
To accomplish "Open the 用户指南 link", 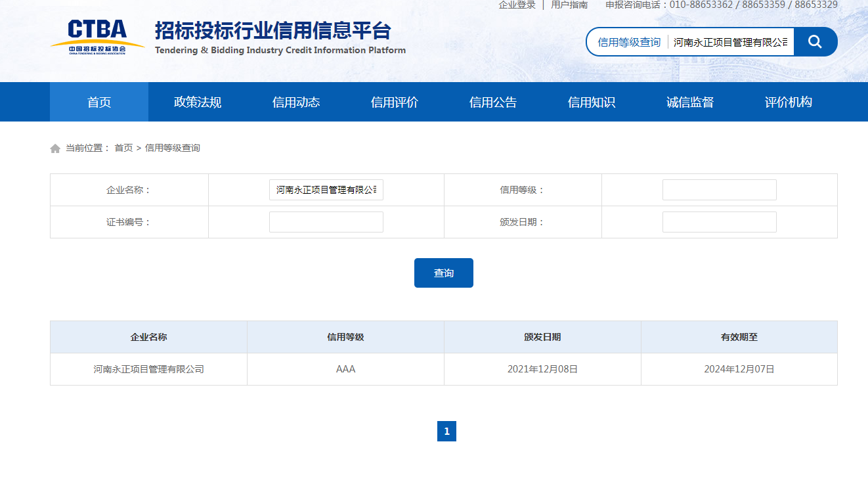I will tap(569, 5).
